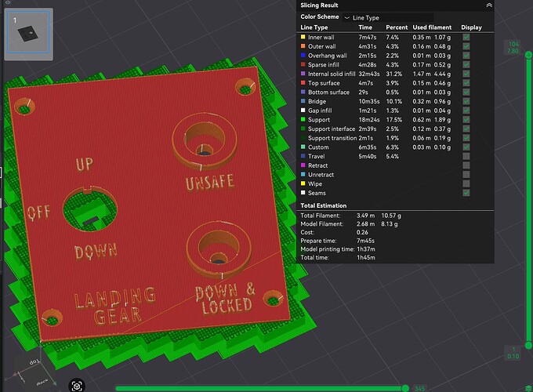Enable Travel display checkbox
533x392 pixels.
click(x=466, y=156)
